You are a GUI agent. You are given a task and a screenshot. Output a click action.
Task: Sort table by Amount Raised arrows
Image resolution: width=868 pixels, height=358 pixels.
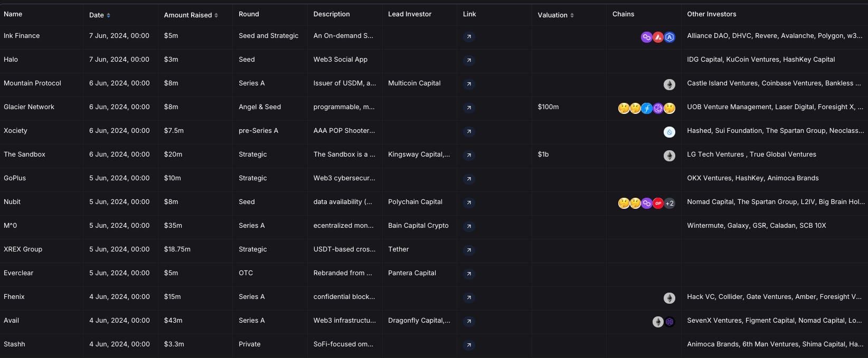pos(216,15)
